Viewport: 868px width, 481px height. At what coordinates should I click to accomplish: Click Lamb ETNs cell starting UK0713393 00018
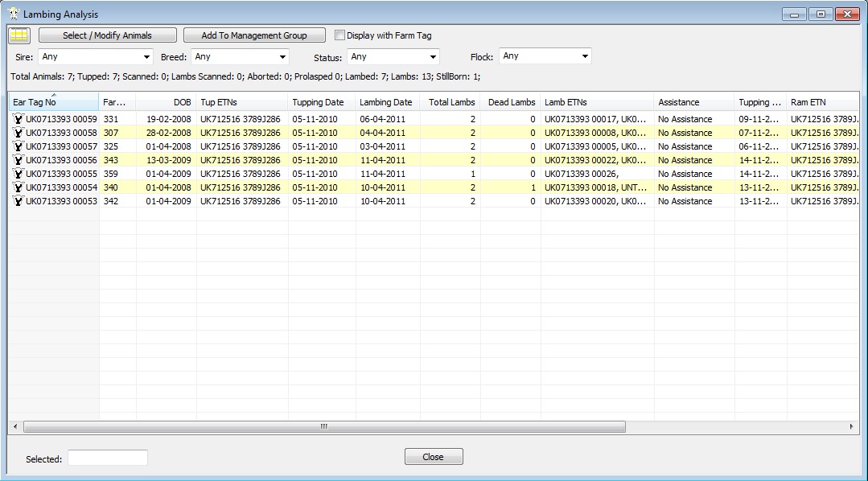[595, 187]
